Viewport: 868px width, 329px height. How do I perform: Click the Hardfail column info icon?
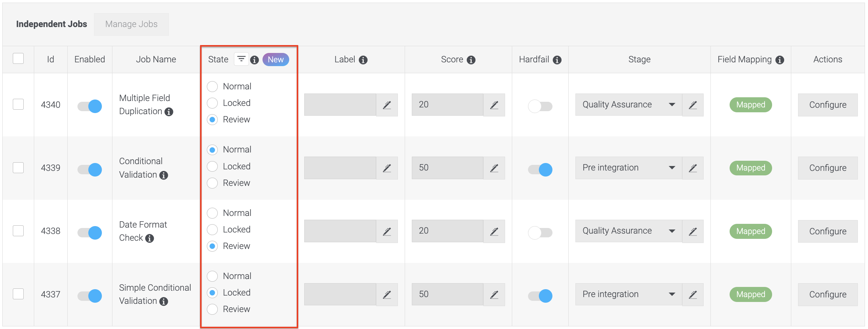pos(557,60)
